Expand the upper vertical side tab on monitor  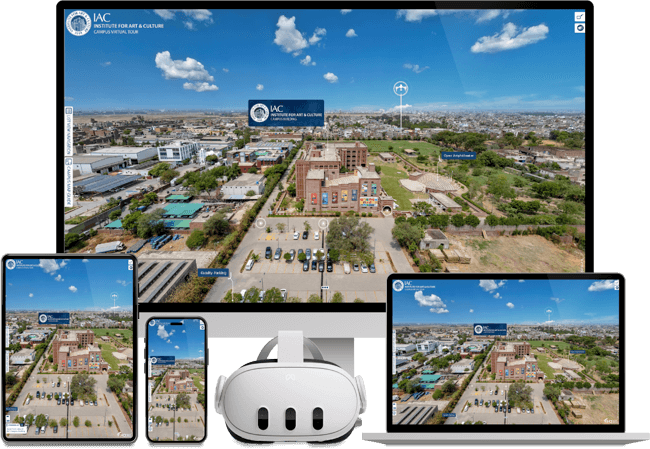69,132
